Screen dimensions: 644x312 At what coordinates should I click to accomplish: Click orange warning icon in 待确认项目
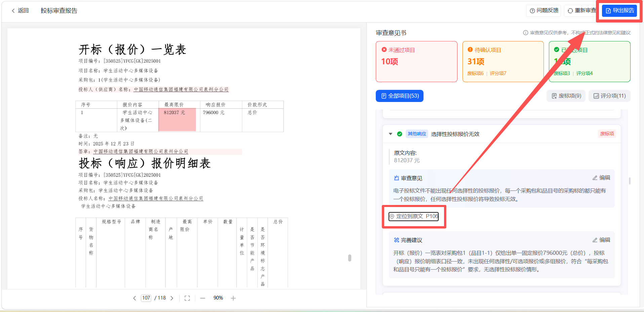tap(470, 50)
